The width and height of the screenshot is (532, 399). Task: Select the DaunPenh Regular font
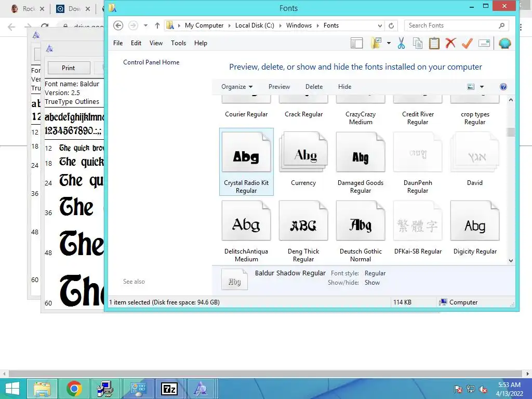pyautogui.click(x=418, y=162)
